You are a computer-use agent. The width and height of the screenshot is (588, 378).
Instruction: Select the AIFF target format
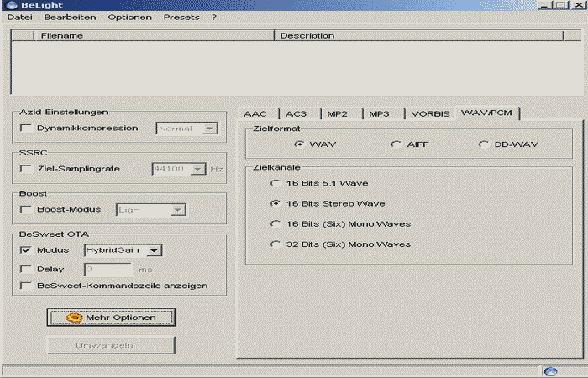coord(396,144)
